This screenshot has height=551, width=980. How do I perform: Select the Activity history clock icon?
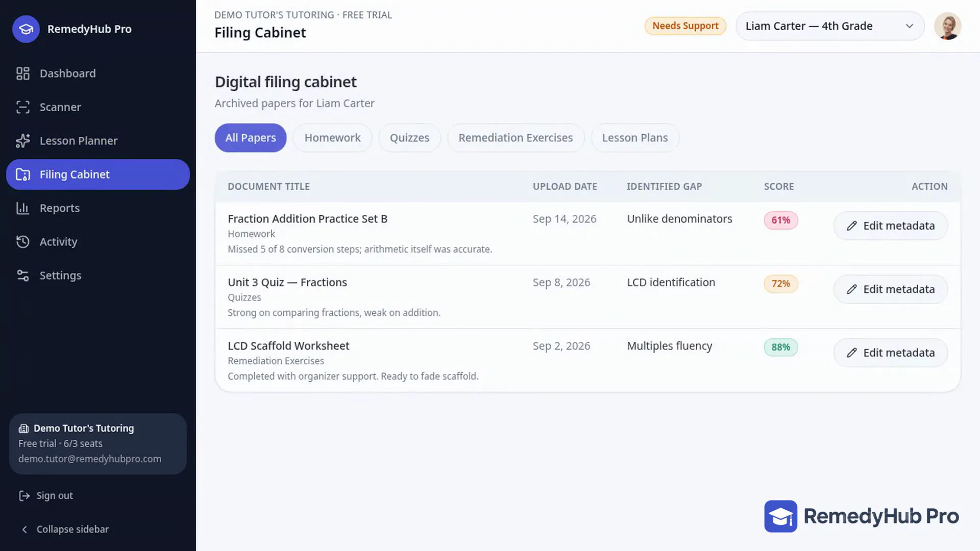[23, 242]
